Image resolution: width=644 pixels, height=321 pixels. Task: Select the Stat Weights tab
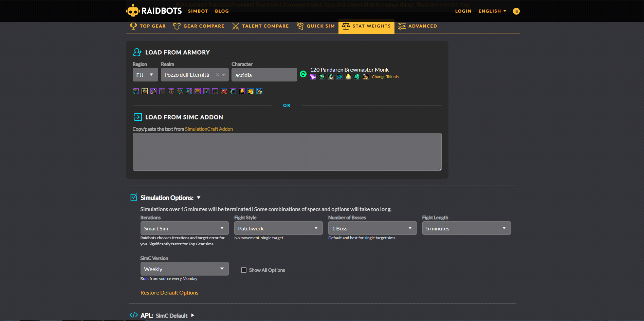pos(366,26)
